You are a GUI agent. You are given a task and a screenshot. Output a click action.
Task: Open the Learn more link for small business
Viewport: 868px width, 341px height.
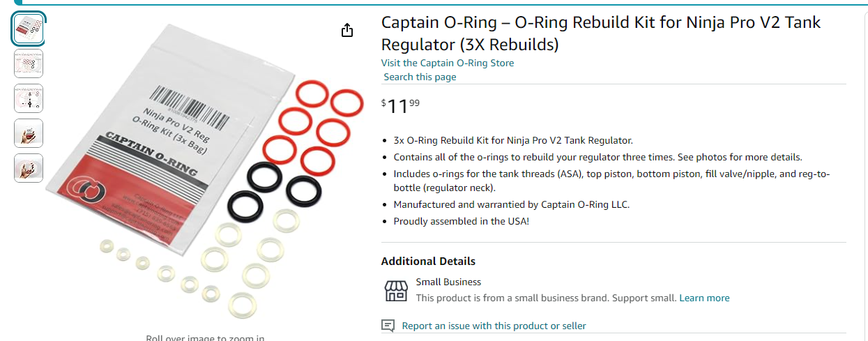(x=704, y=298)
